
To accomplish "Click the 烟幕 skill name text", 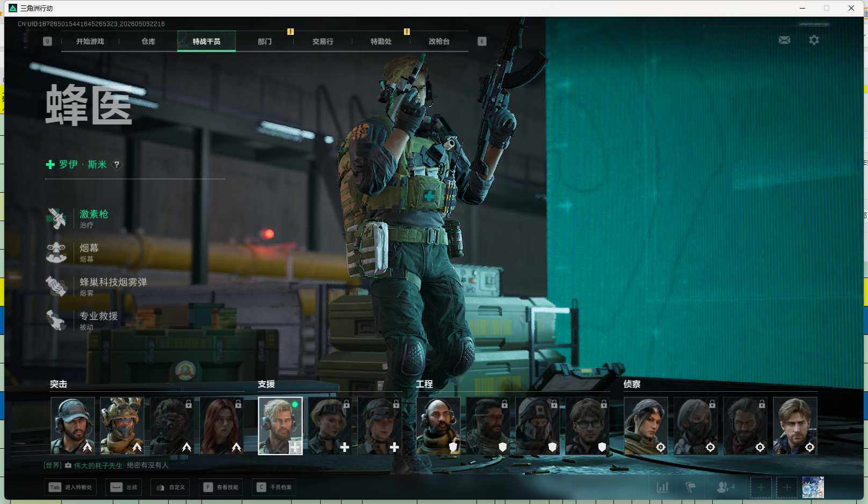I will [89, 248].
